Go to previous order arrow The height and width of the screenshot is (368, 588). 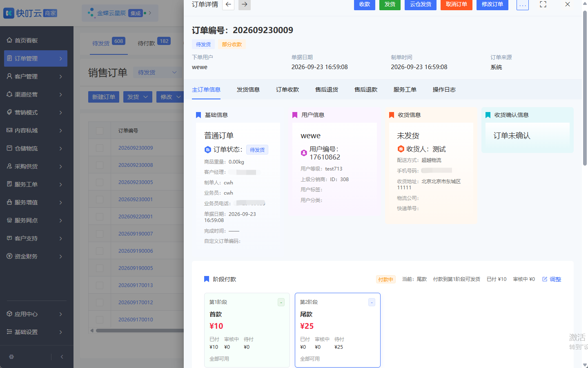coord(228,4)
